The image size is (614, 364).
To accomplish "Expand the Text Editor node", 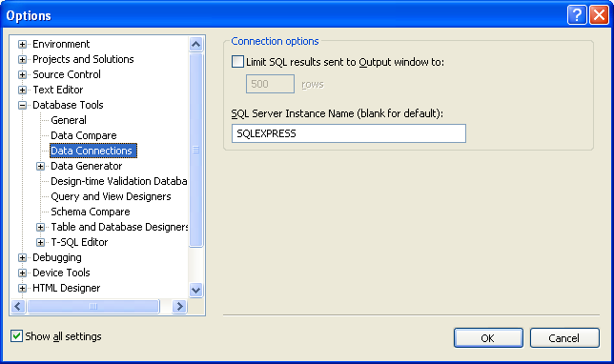I will point(22,90).
